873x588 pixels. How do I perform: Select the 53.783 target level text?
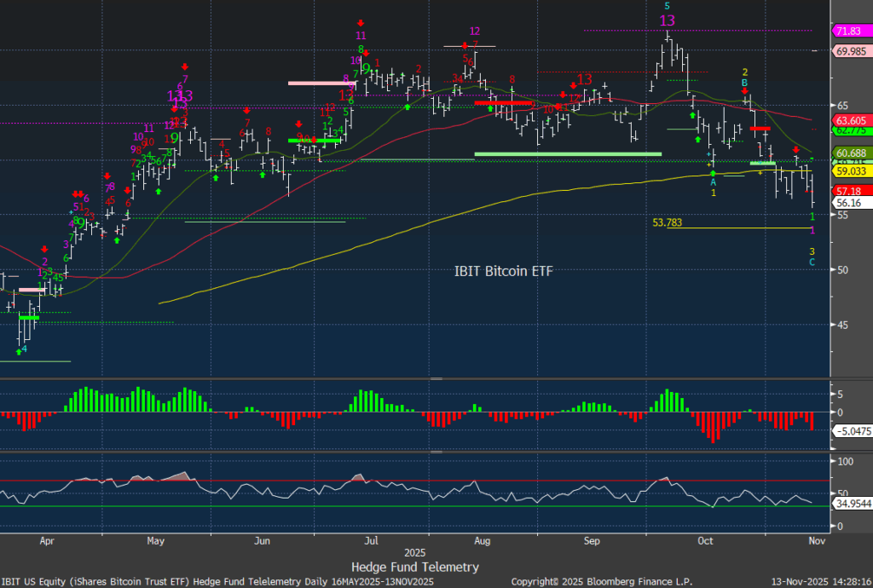pos(668,222)
